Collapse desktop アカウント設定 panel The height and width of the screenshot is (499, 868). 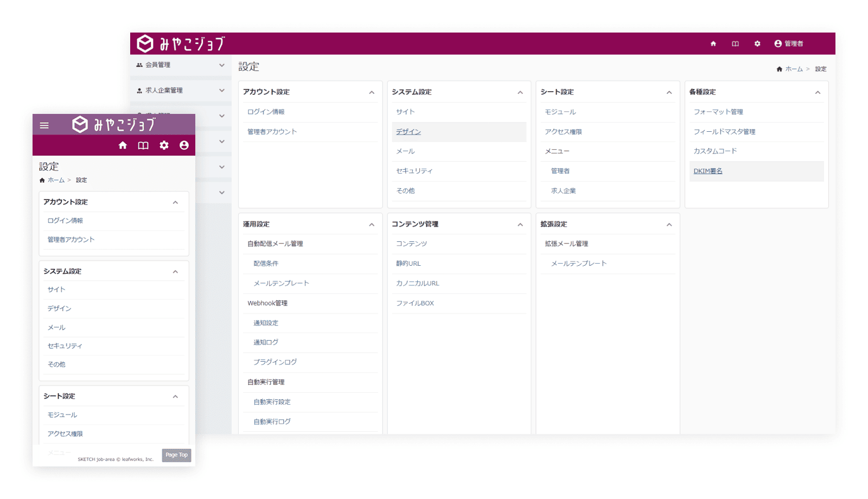pyautogui.click(x=372, y=93)
